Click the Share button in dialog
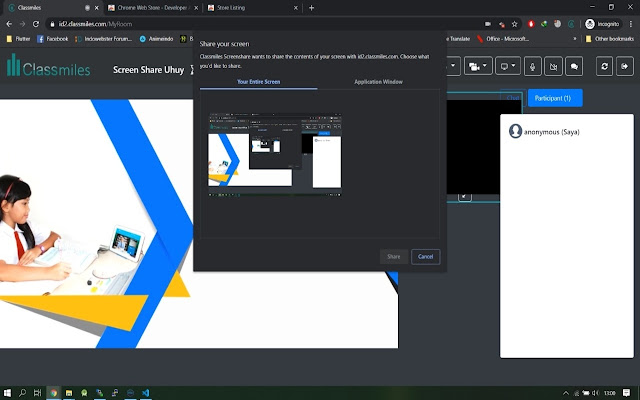This screenshot has width=640, height=400. pyautogui.click(x=393, y=256)
